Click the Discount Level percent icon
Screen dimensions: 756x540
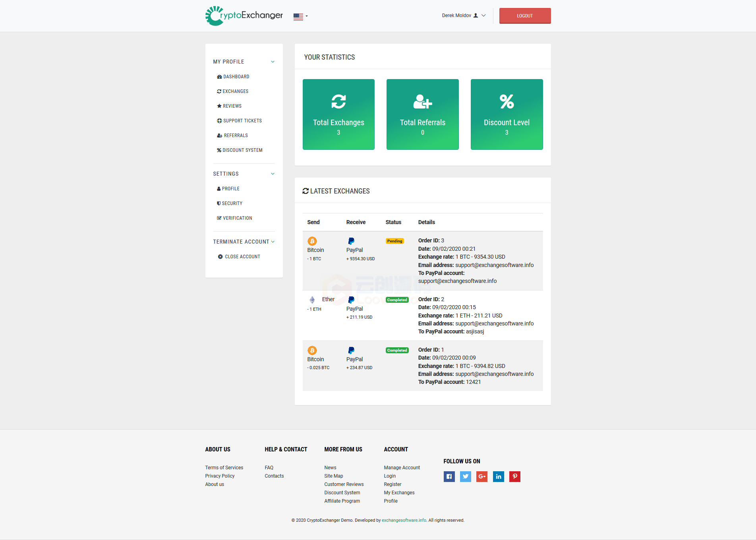[507, 101]
